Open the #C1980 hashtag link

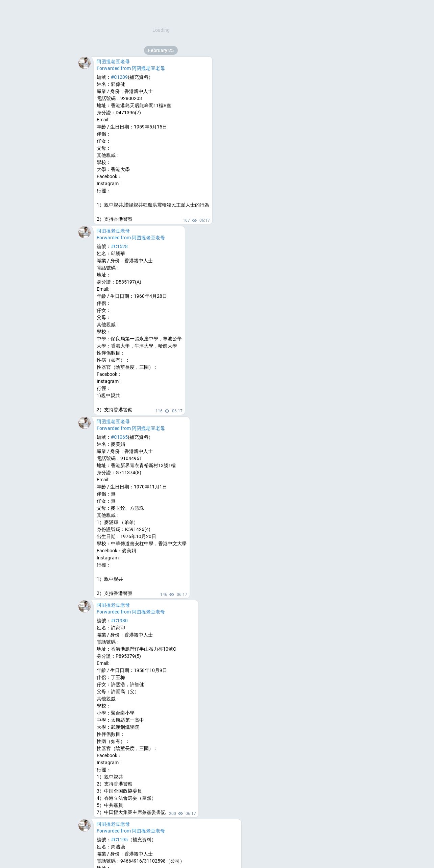coord(119,621)
